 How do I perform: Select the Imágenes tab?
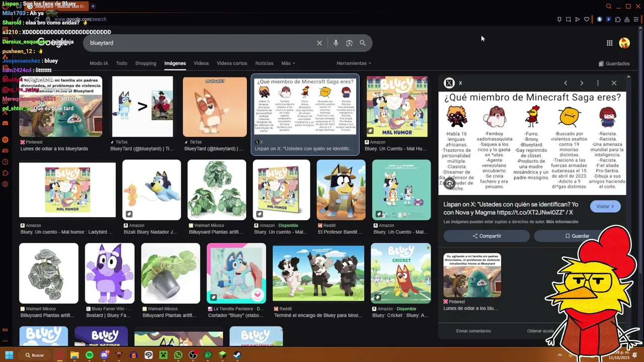[x=175, y=63]
